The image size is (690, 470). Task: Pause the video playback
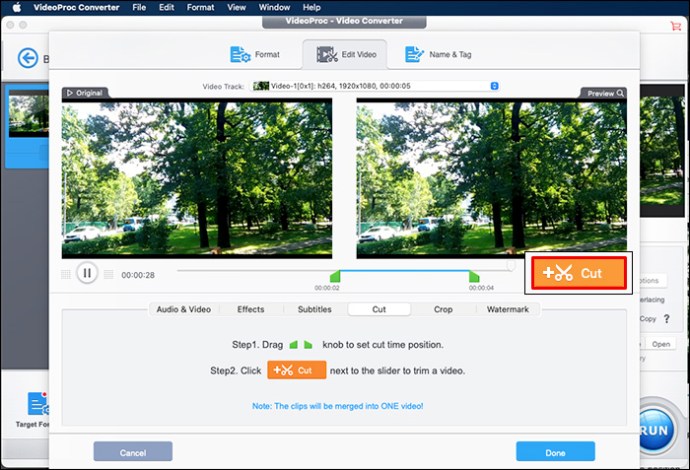coord(87,273)
